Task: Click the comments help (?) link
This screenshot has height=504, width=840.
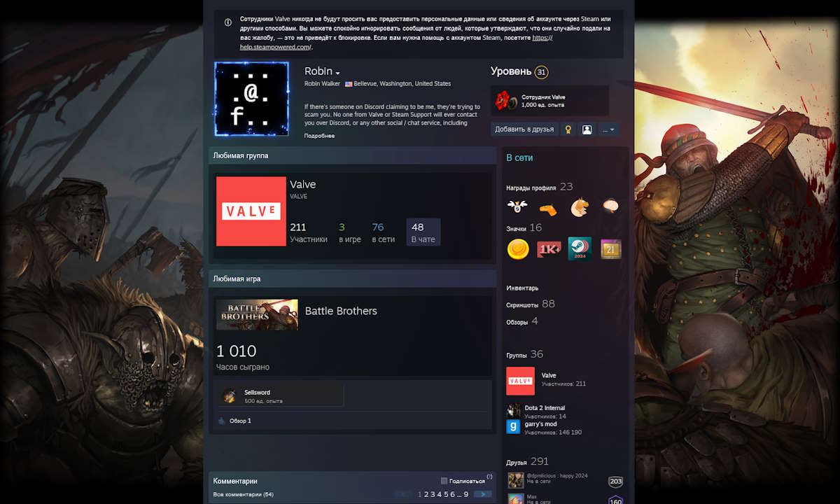Action: (489, 476)
